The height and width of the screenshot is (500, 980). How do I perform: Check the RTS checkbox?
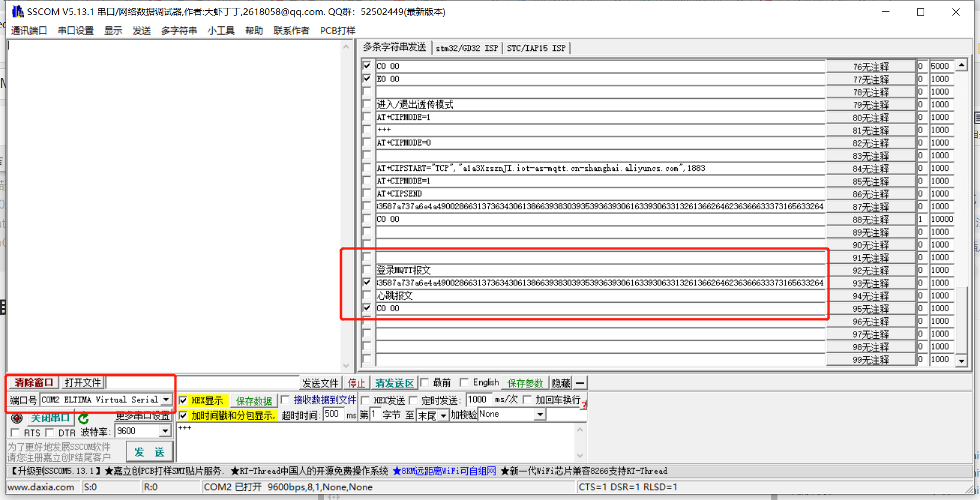[x=16, y=433]
